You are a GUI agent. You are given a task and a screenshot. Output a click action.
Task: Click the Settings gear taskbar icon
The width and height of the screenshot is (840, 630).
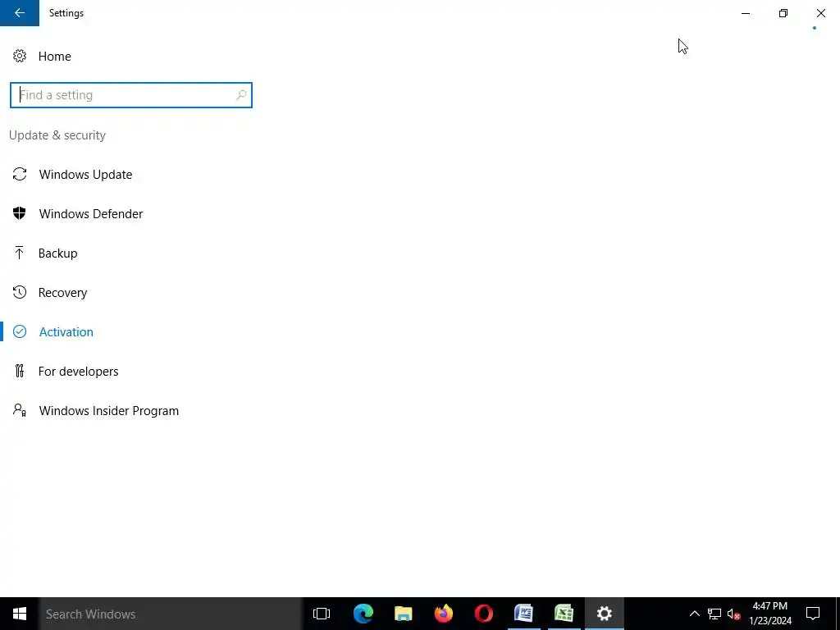(x=605, y=614)
